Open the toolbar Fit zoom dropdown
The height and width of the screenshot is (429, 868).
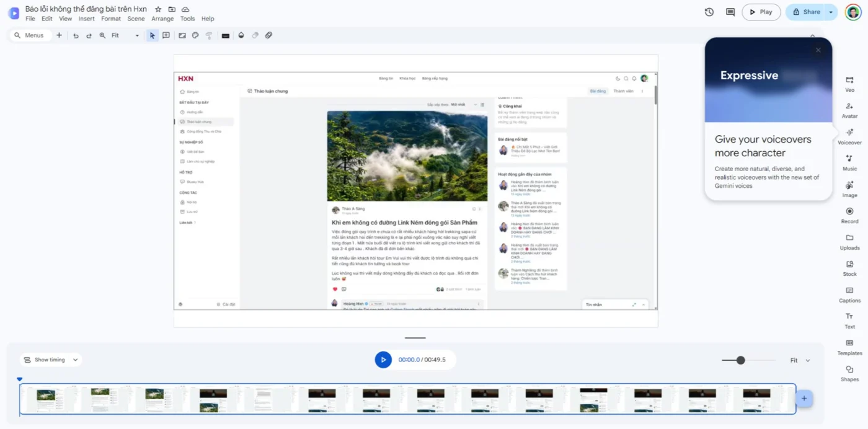(x=125, y=35)
